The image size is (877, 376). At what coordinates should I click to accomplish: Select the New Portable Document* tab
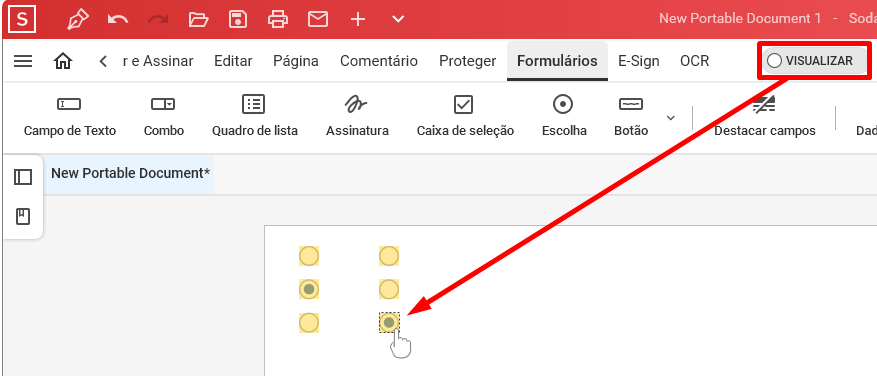coord(130,173)
